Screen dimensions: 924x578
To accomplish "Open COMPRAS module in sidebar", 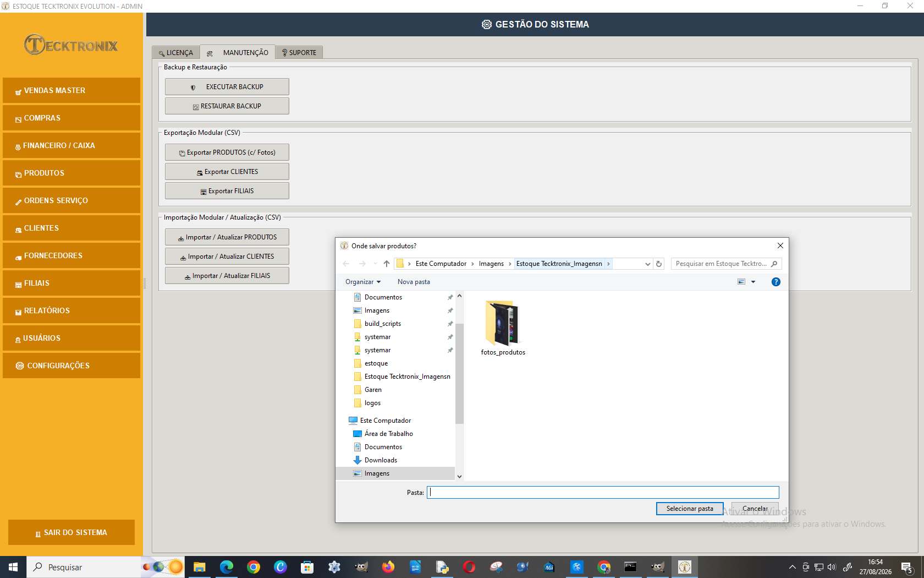I will pyautogui.click(x=71, y=118).
